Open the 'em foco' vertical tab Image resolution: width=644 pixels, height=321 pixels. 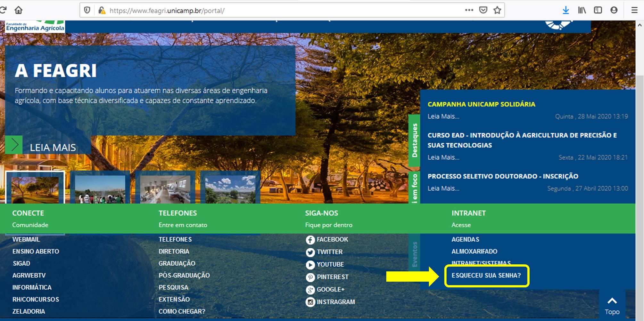tap(414, 188)
